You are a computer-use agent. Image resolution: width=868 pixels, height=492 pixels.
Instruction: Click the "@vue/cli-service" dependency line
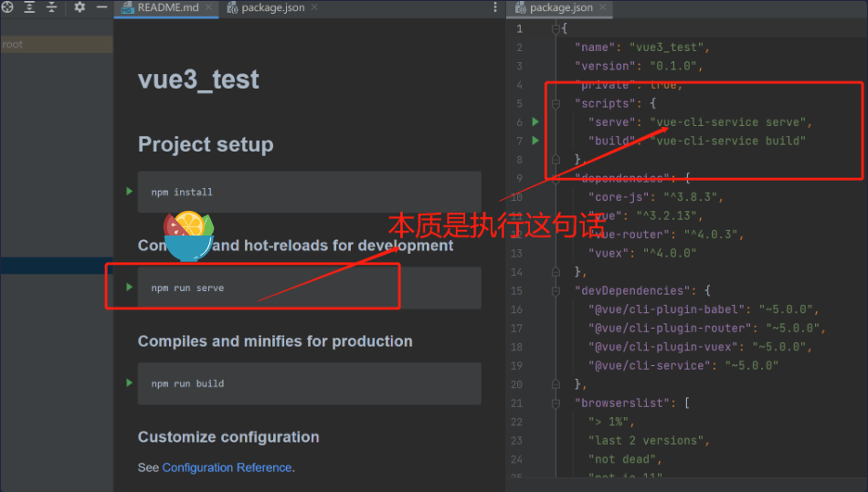[683, 366]
